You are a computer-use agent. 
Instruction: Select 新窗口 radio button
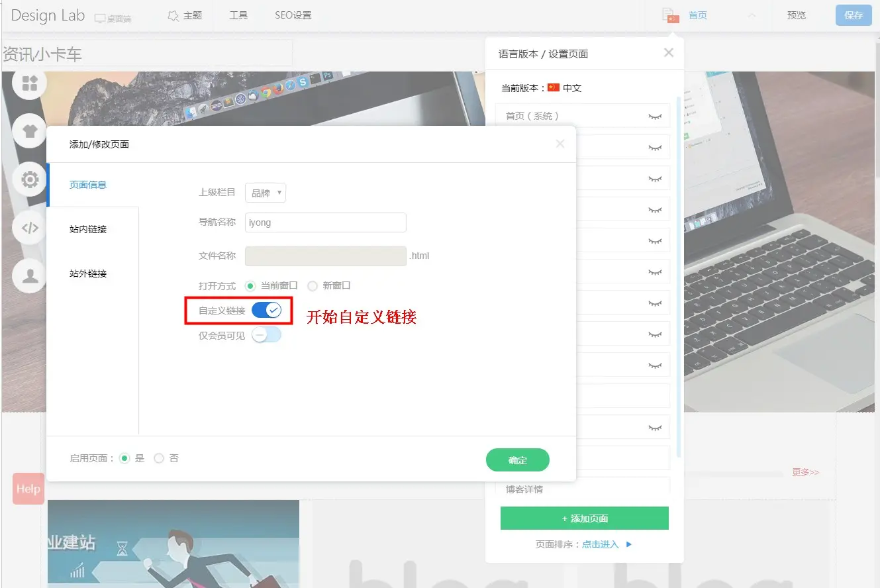[x=313, y=286]
